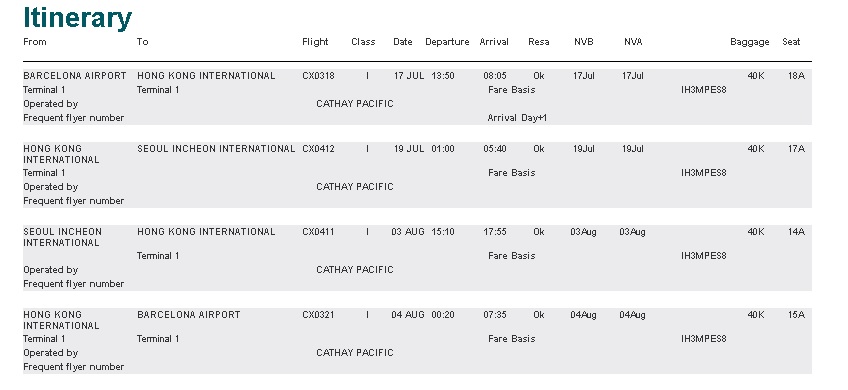The width and height of the screenshot is (848, 390).
Task: Click the Flight column header
Action: point(315,42)
